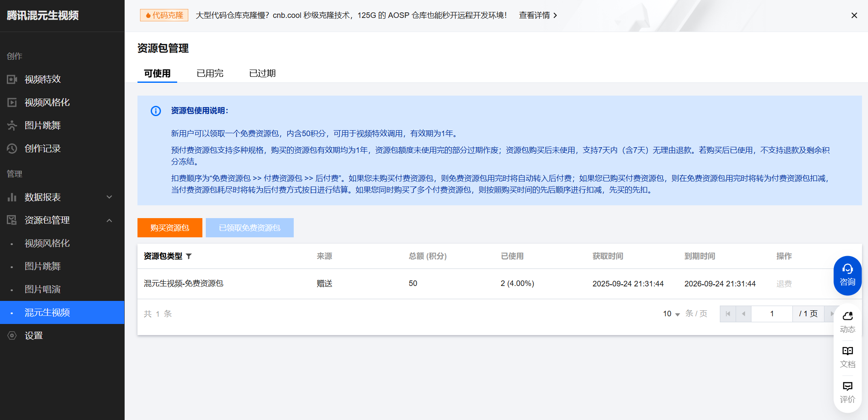Click the 混元生视频-免费资源包 cell

click(184, 283)
